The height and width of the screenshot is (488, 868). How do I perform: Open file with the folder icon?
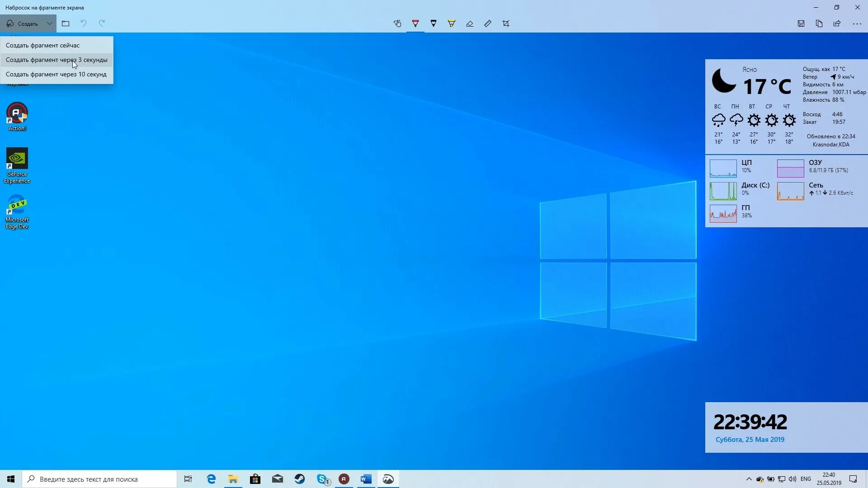66,23
